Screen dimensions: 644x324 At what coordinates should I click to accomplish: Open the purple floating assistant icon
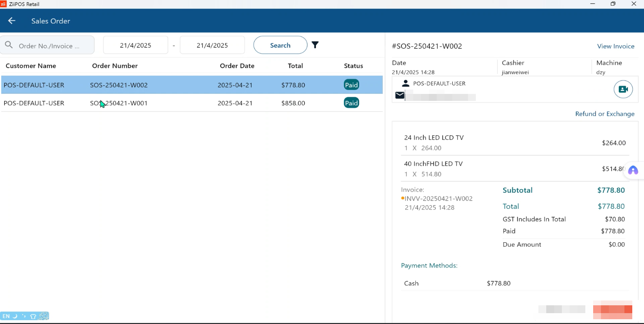click(x=633, y=170)
